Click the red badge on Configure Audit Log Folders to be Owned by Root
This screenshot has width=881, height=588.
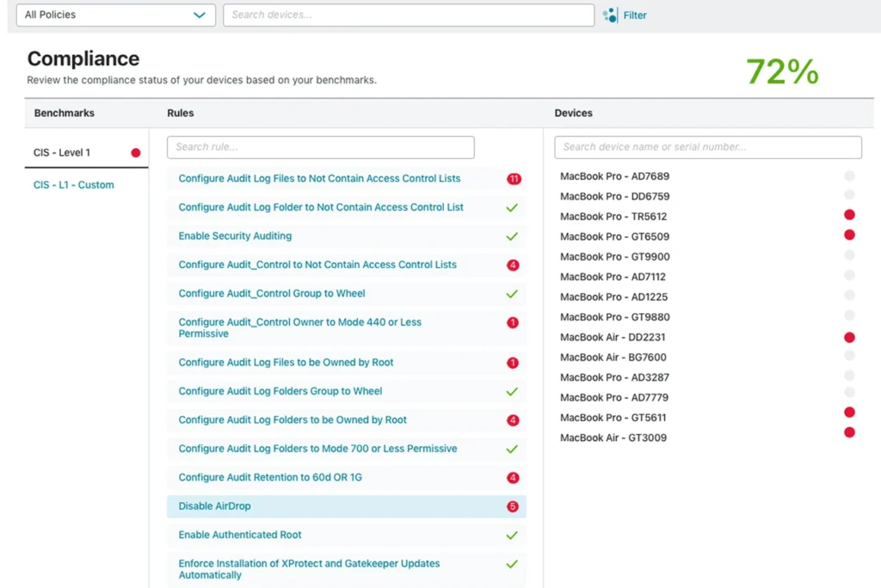(514, 420)
